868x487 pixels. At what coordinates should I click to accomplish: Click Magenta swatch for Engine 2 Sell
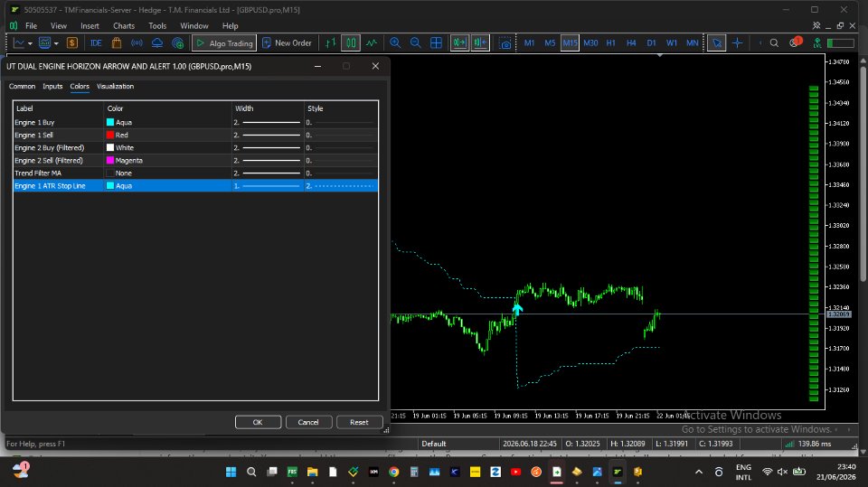[x=110, y=161]
